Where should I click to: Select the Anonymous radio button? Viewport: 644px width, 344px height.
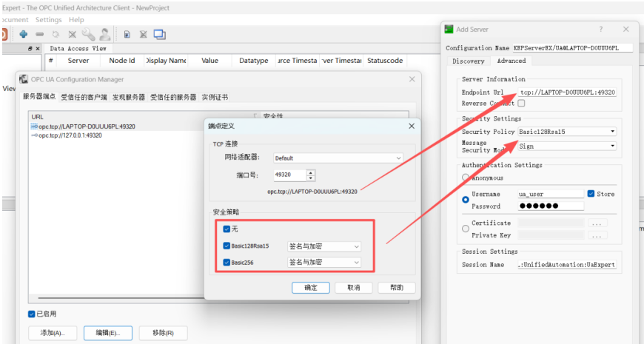(x=466, y=178)
